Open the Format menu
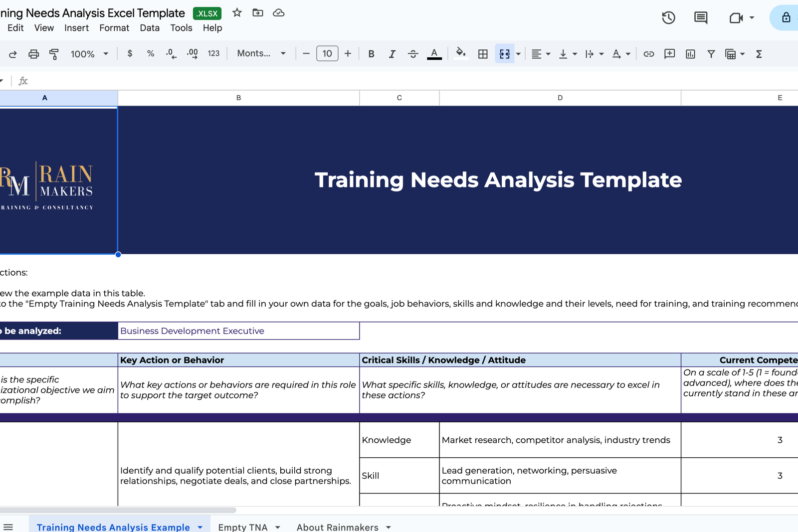This screenshot has width=798, height=532. coord(114,28)
